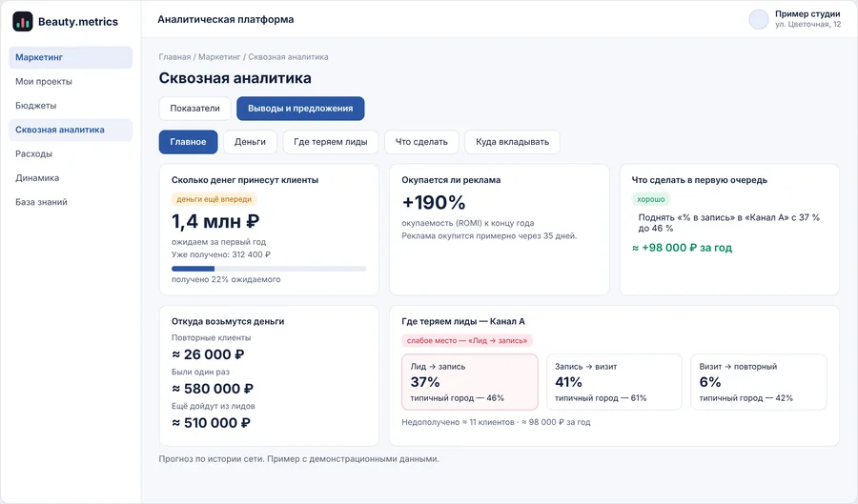Click the Сквозная аналитика breadcrumb
The image size is (858, 504).
(x=288, y=57)
